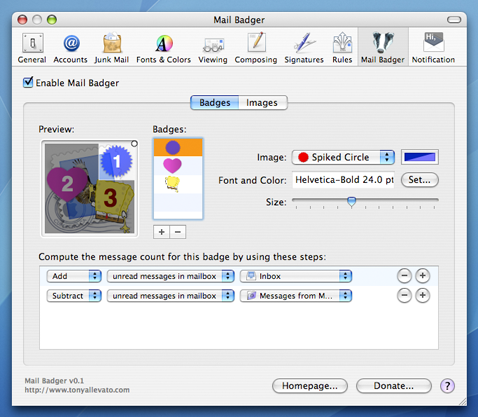The image size is (478, 417).
Task: Click the blue badge numbered 1 in preview
Action: click(x=116, y=161)
